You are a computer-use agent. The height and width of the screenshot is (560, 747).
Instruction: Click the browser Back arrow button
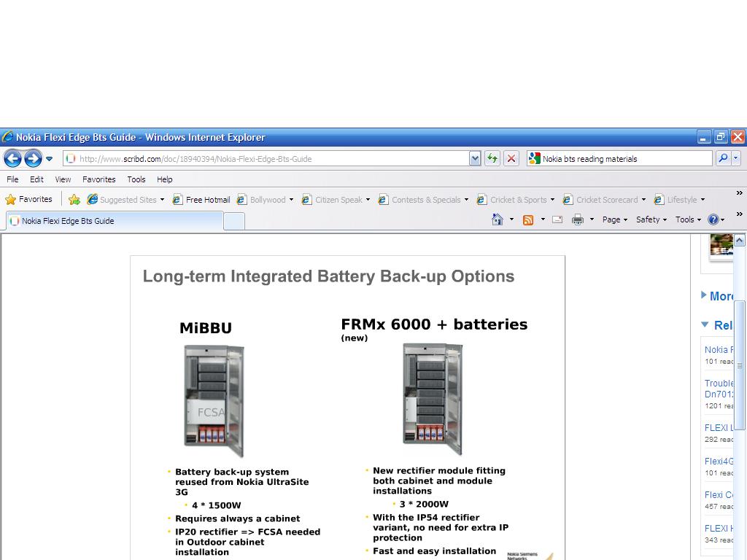pos(12,158)
